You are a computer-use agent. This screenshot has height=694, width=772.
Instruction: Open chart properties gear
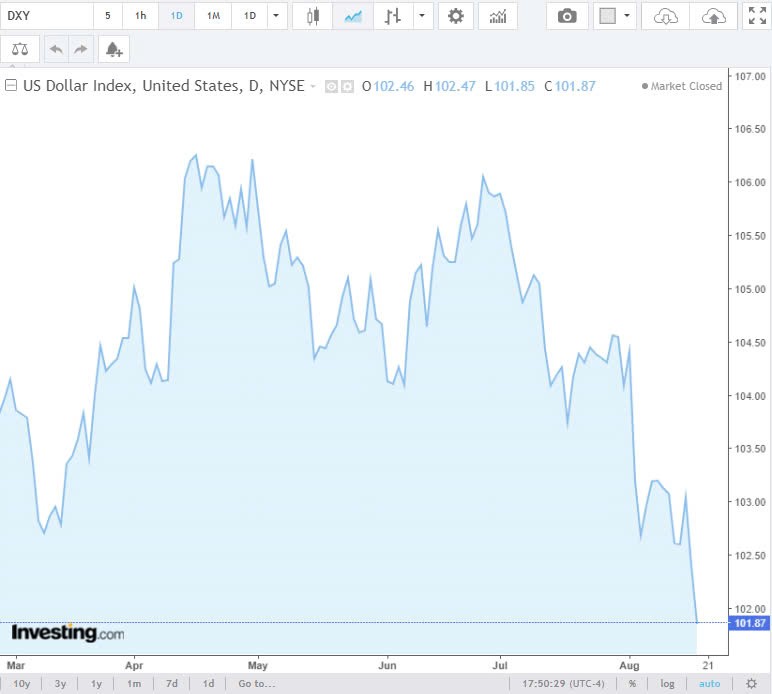tap(455, 16)
